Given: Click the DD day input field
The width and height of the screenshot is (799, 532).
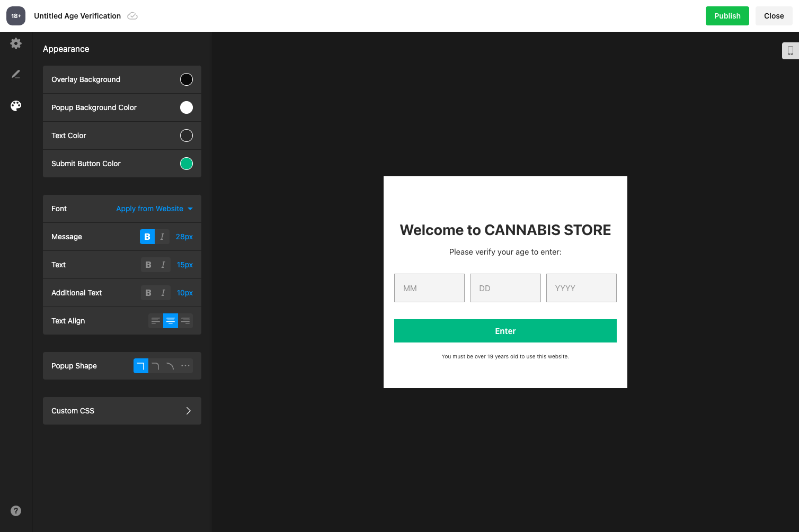Looking at the screenshot, I should 505,288.
